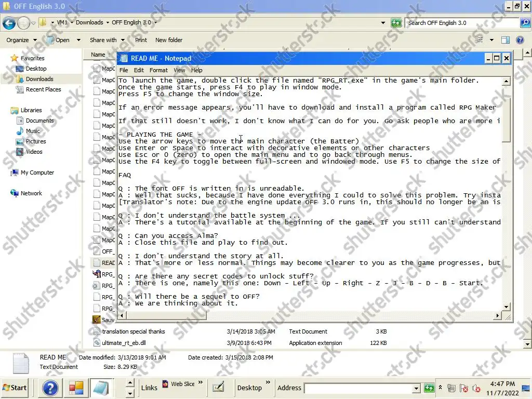Viewport: 532px width, 399px height.
Task: Select the translation special thanks file
Action: [134, 331]
